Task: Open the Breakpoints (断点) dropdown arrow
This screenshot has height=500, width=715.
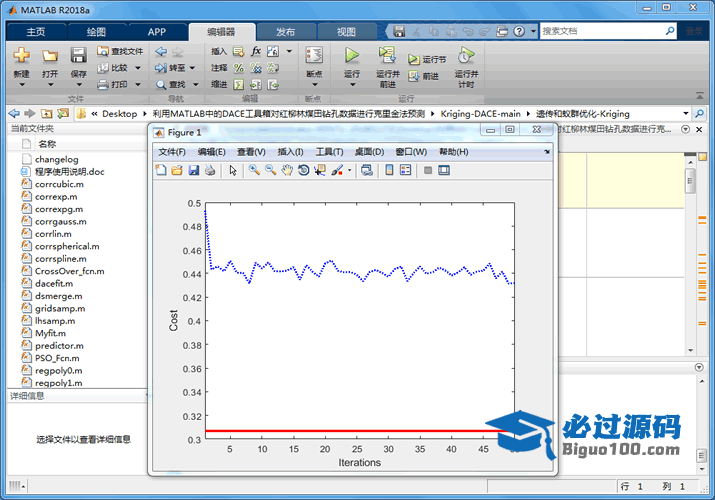Action: point(314,85)
